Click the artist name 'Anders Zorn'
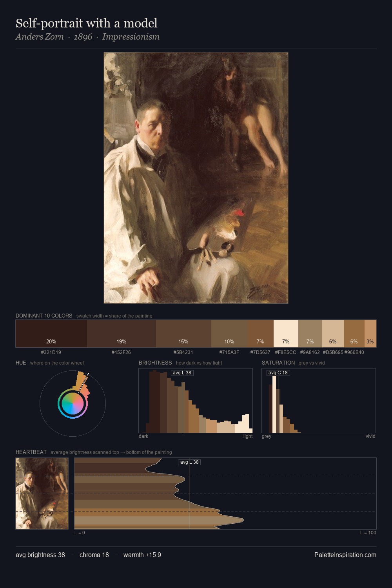The height and width of the screenshot is (588, 392). [x=40, y=37]
